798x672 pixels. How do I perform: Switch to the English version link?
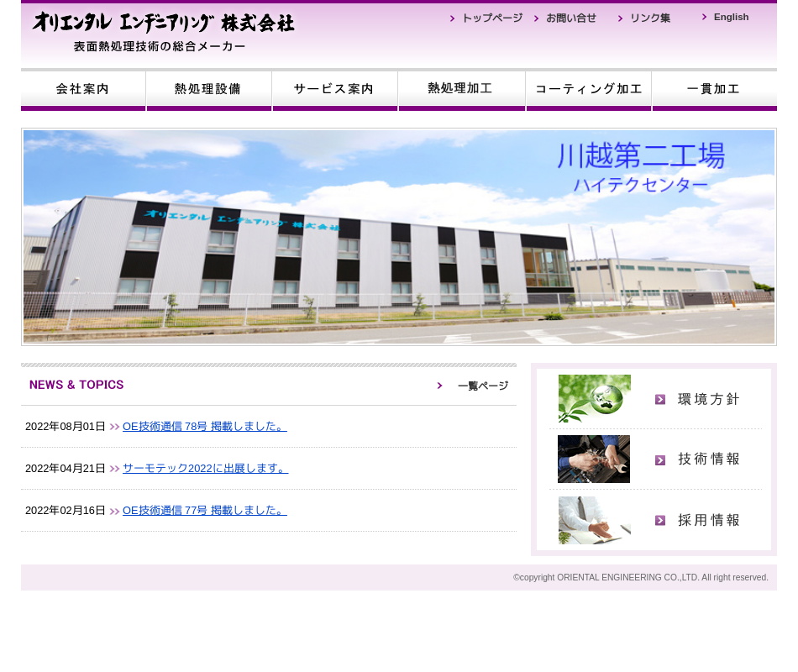(x=731, y=17)
